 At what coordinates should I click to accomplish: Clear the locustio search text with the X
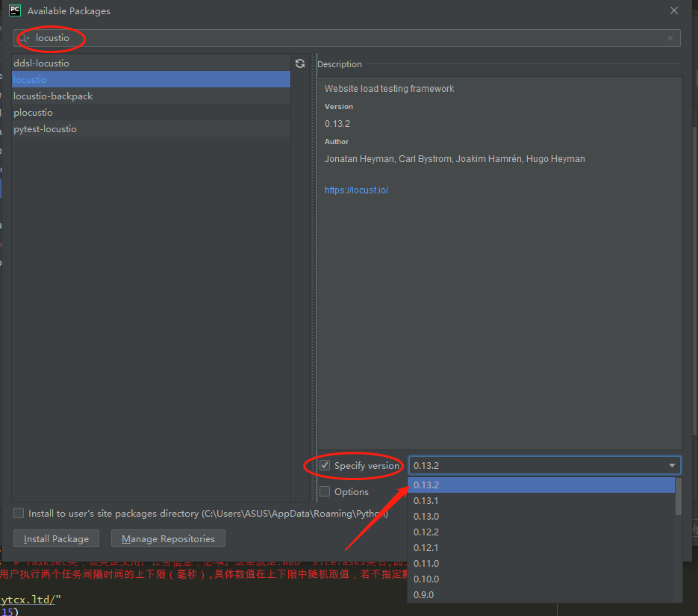point(670,38)
